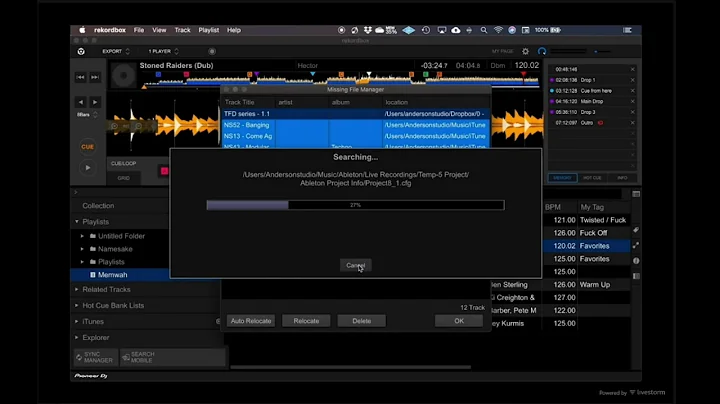Click the pink cue marker button under CUE/LOOP

[x=164, y=171]
